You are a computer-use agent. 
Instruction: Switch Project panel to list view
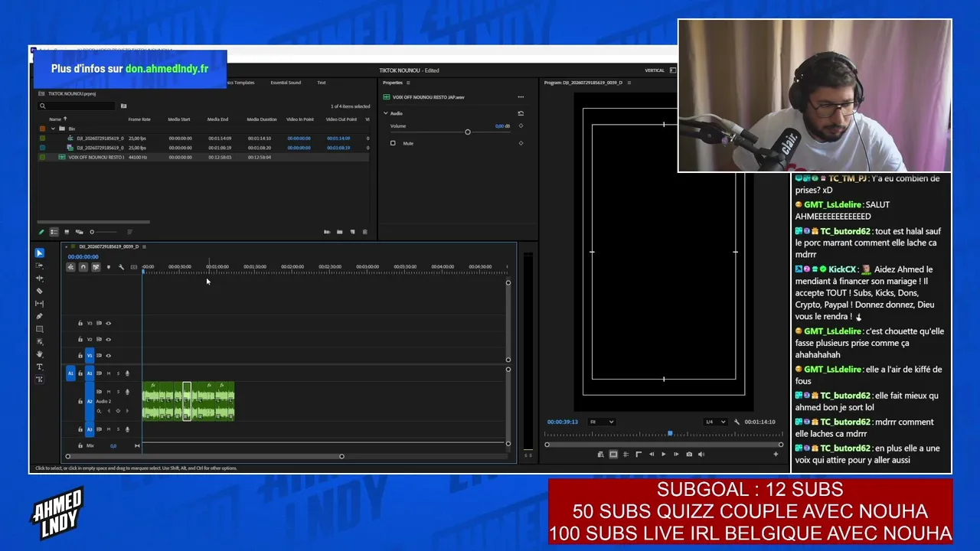click(54, 232)
